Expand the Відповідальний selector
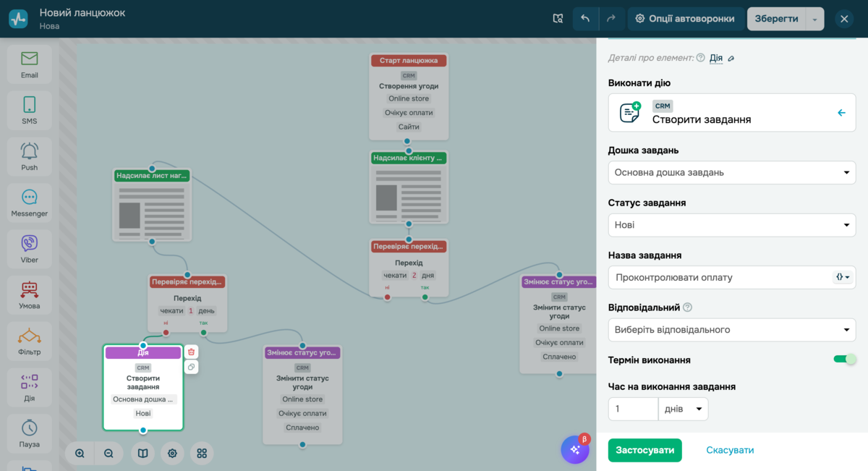This screenshot has width=868, height=471. click(x=731, y=329)
